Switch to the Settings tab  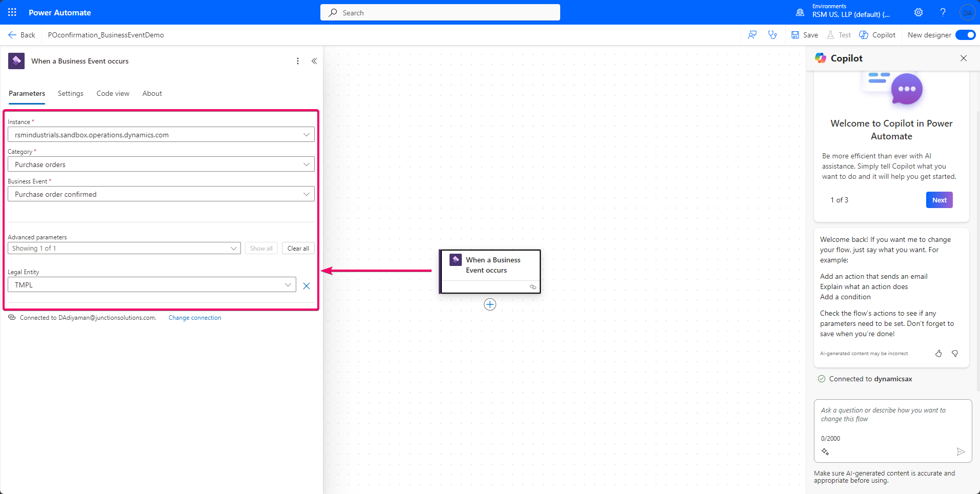(x=70, y=93)
